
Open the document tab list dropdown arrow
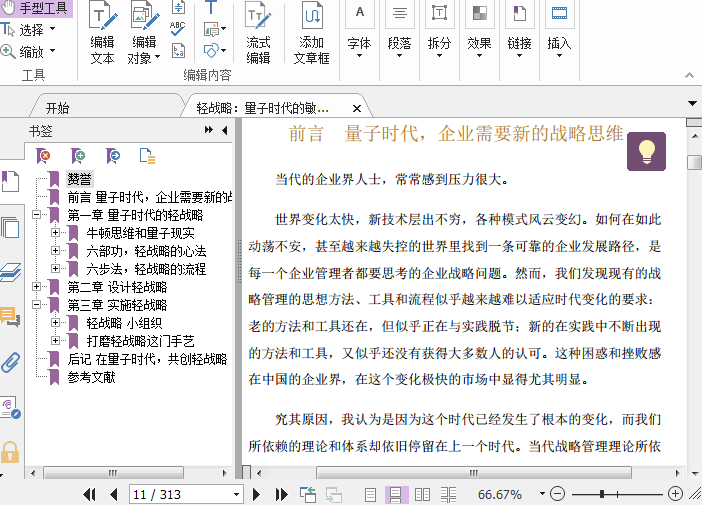click(692, 103)
